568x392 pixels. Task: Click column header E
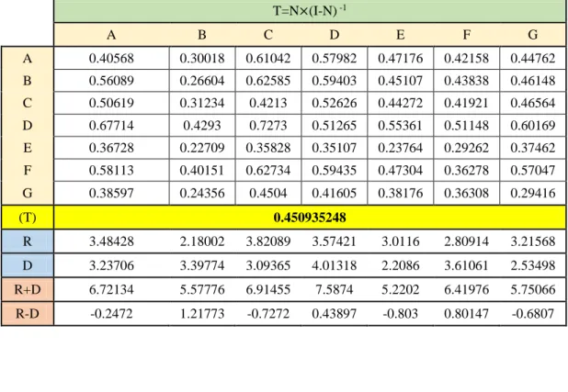401,35
